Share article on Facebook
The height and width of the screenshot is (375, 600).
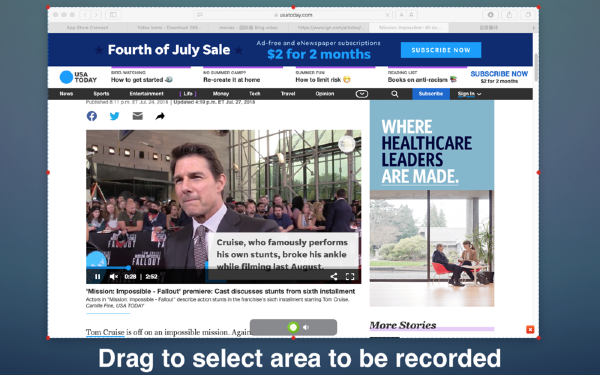92,116
